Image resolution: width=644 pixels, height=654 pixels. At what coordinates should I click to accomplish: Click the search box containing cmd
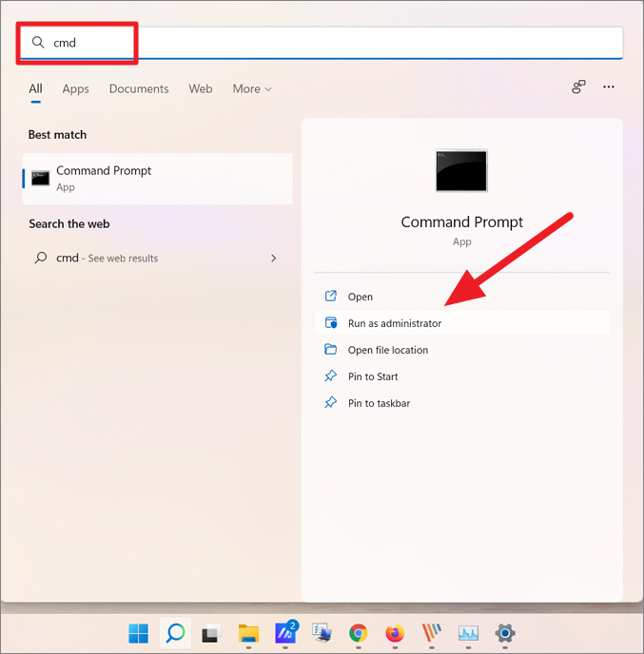click(322, 43)
